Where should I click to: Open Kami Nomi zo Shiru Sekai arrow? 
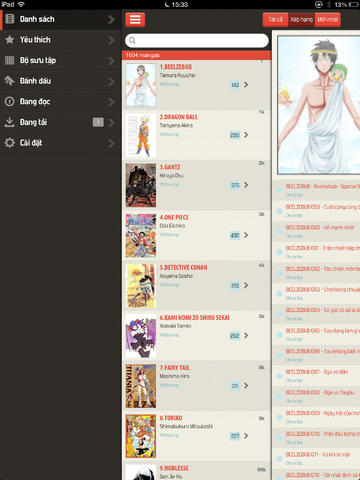(x=246, y=335)
